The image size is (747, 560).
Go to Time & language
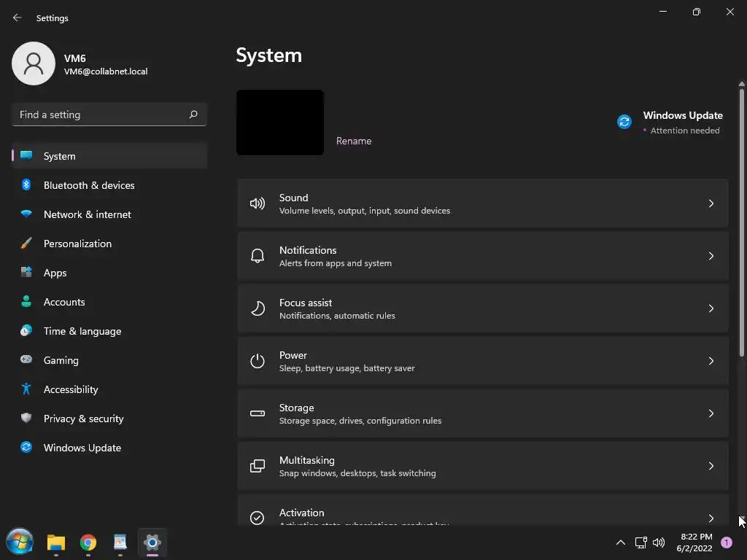click(109, 330)
